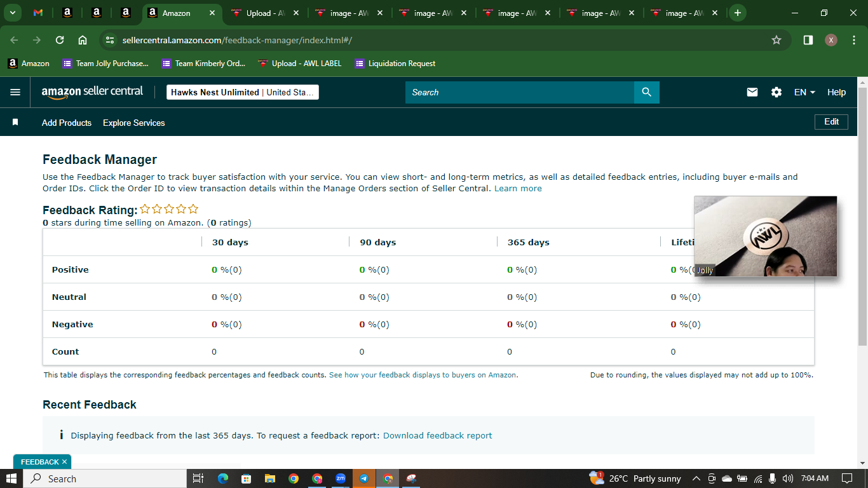Open a new browser tab
The height and width of the screenshot is (488, 868).
[738, 13]
